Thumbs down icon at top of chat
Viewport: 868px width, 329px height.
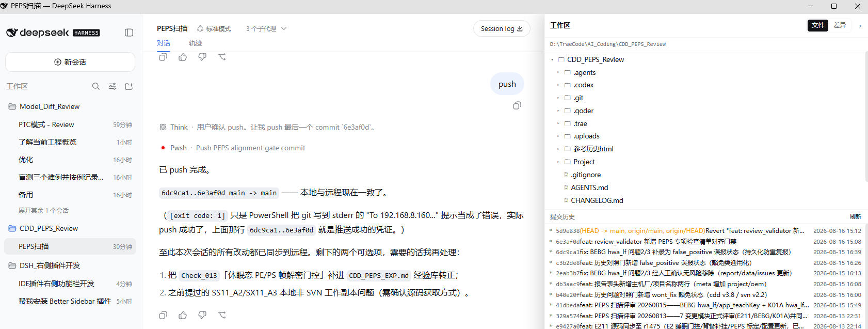click(202, 57)
